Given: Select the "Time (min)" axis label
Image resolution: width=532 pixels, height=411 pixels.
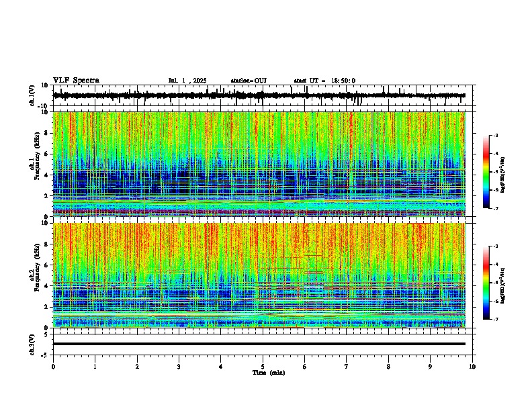Looking at the screenshot, I should coord(269,373).
